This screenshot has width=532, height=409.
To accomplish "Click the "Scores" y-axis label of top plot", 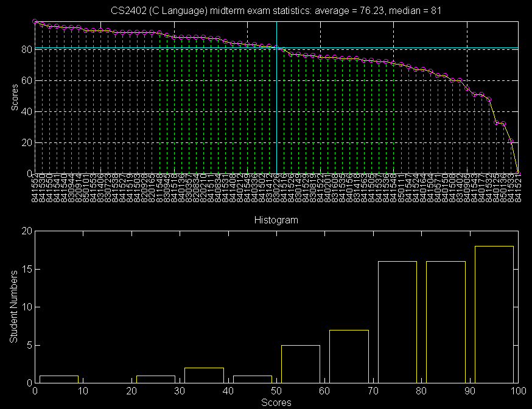I will point(14,97).
